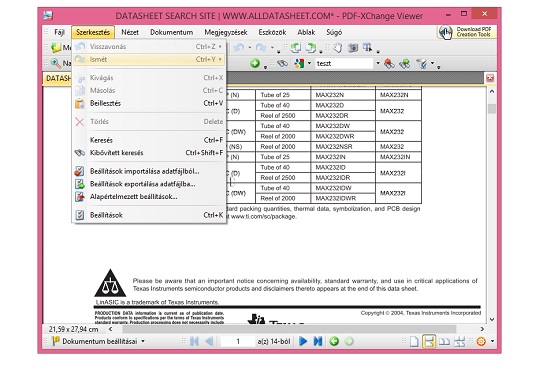Click the search options funnel icon
The image size is (550, 368).
(x=422, y=63)
